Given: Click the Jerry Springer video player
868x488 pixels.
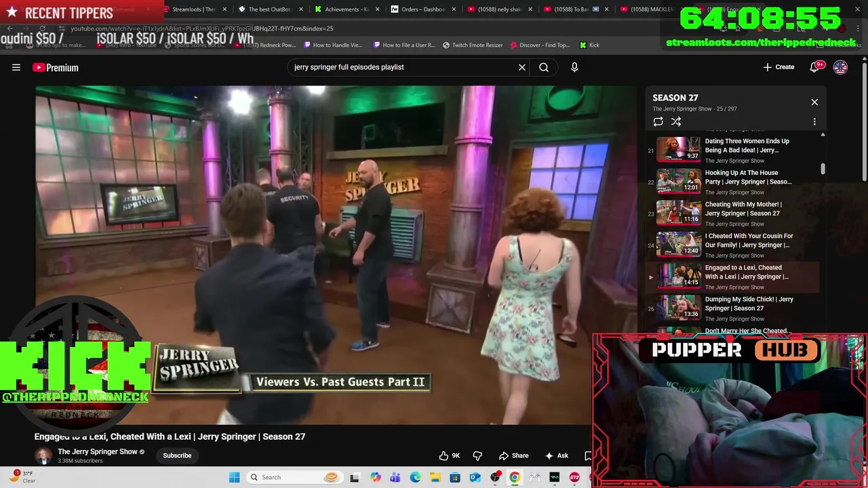Looking at the screenshot, I should click(336, 254).
